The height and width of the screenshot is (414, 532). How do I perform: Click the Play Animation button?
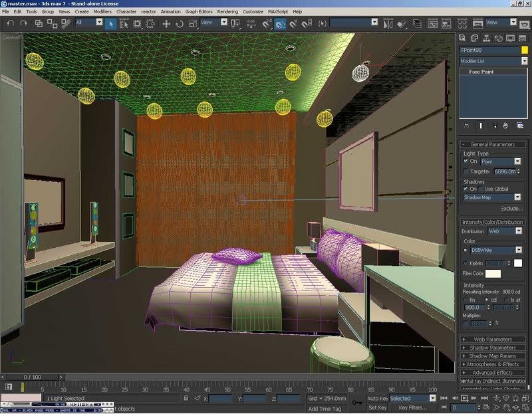[x=464, y=398]
